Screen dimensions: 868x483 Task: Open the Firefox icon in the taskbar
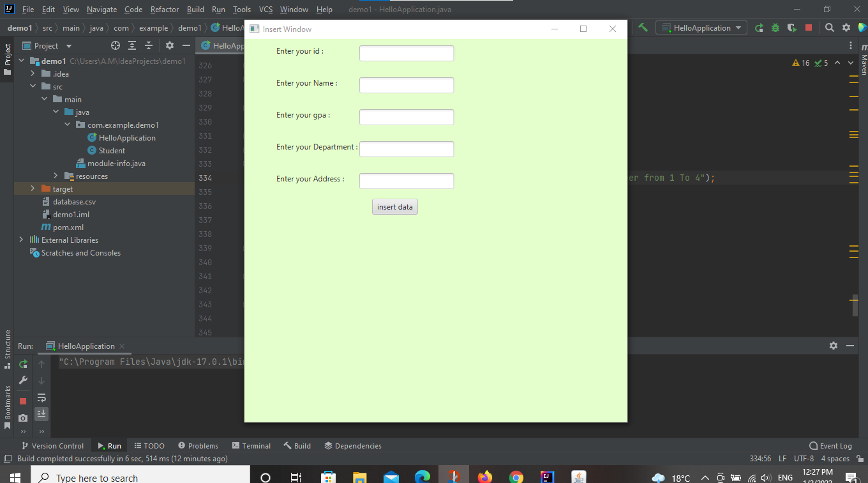coord(485,477)
